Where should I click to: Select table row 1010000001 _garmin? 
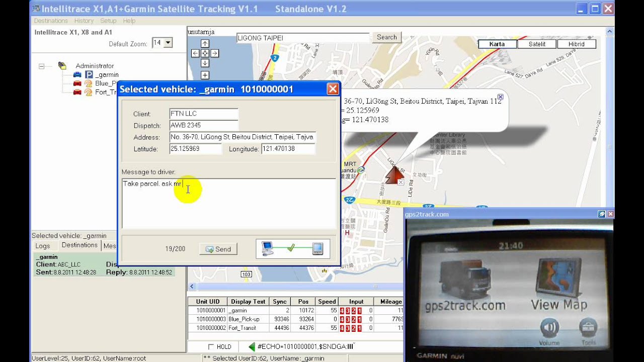click(x=295, y=311)
